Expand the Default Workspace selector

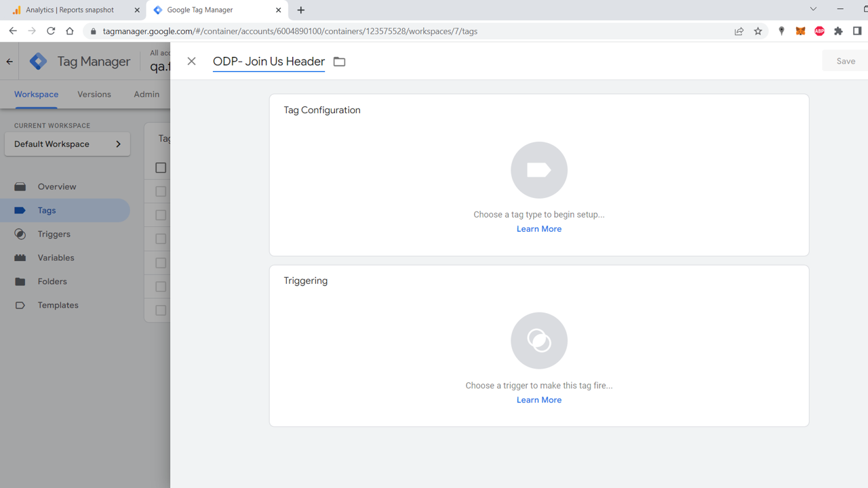[67, 144]
